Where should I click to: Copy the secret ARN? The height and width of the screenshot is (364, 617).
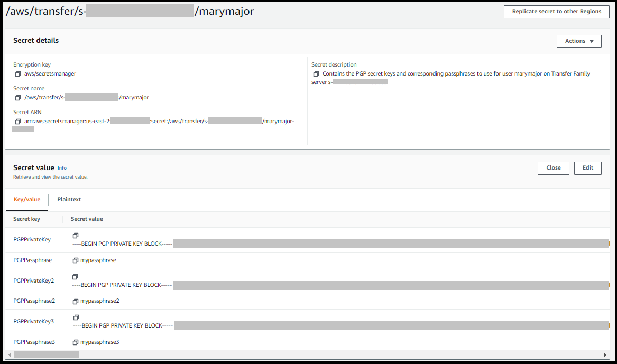tap(17, 121)
